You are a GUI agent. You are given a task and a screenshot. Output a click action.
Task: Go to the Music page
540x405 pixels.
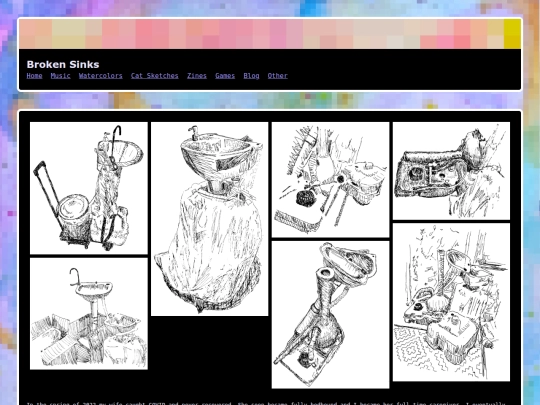pyautogui.click(x=61, y=76)
